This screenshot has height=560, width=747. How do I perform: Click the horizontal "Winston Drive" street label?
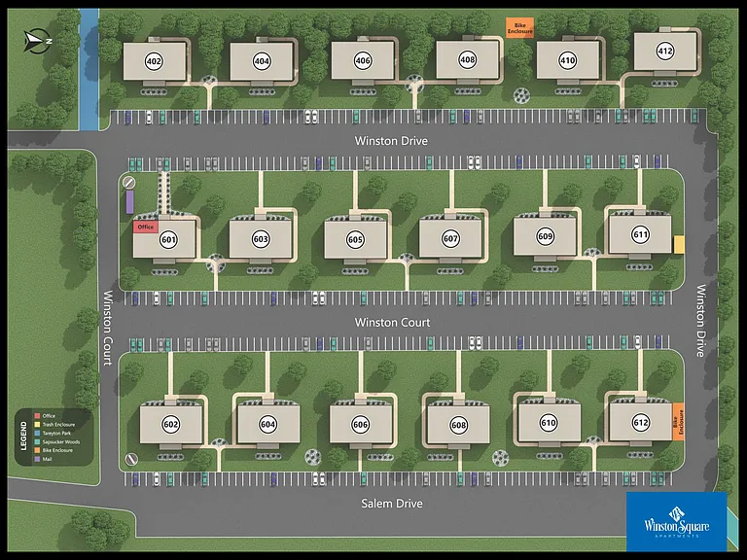[391, 141]
